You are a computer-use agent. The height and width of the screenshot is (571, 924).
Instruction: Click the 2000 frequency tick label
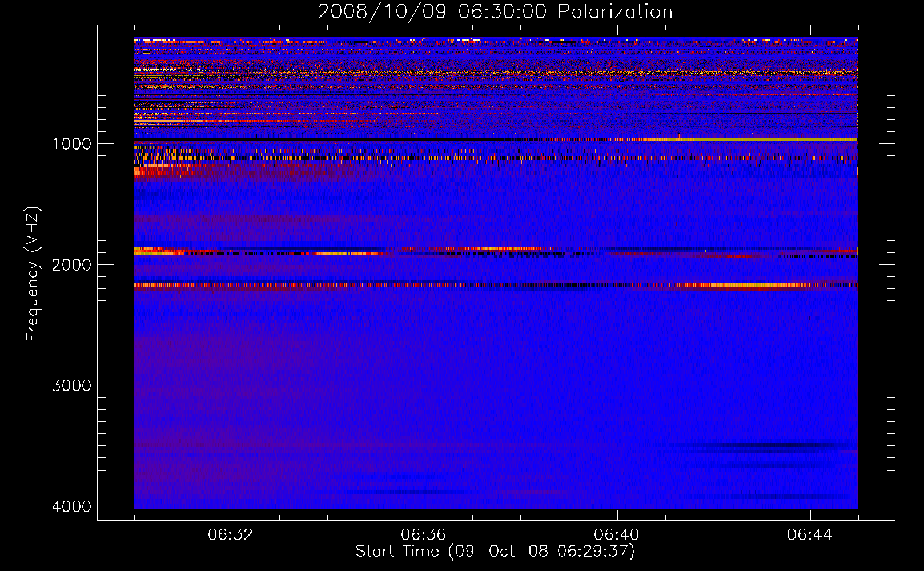click(71, 264)
